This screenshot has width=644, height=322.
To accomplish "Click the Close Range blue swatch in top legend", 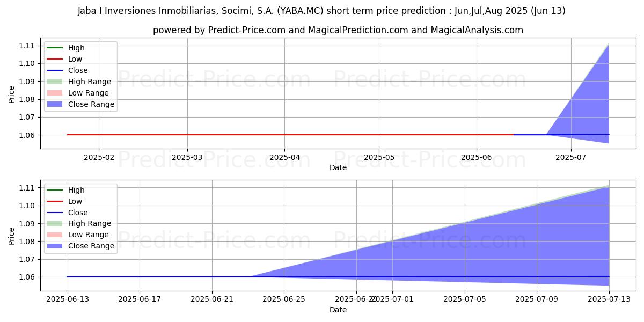I will tap(55, 104).
